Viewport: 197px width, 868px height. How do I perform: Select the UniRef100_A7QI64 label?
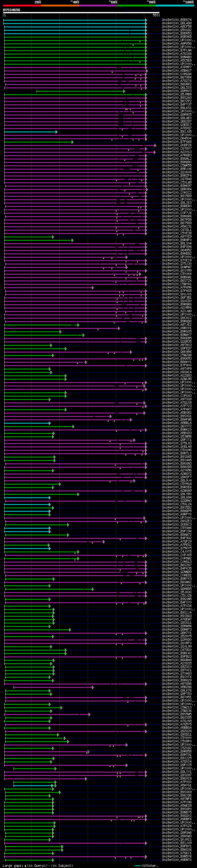point(177,54)
